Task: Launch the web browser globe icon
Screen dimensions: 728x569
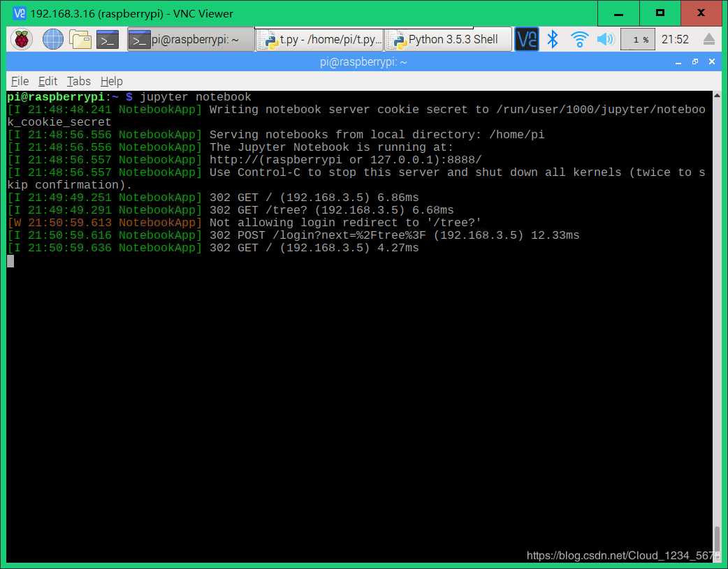Action: click(52, 40)
